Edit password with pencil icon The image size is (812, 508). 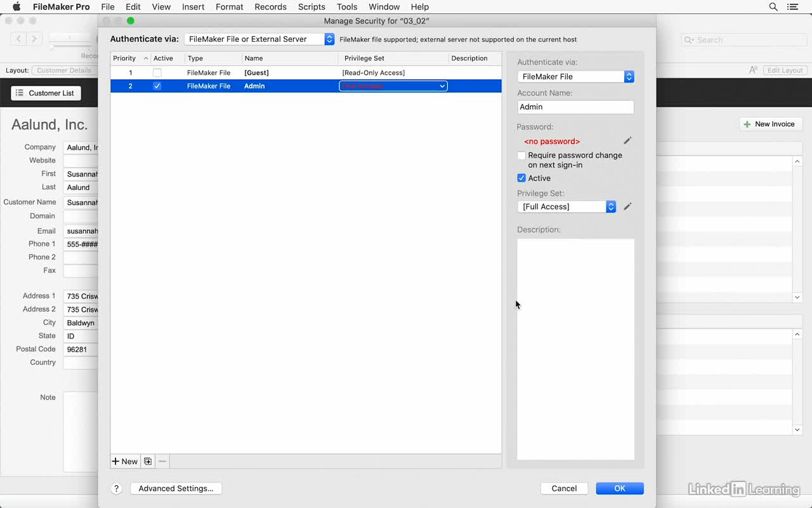click(x=627, y=141)
